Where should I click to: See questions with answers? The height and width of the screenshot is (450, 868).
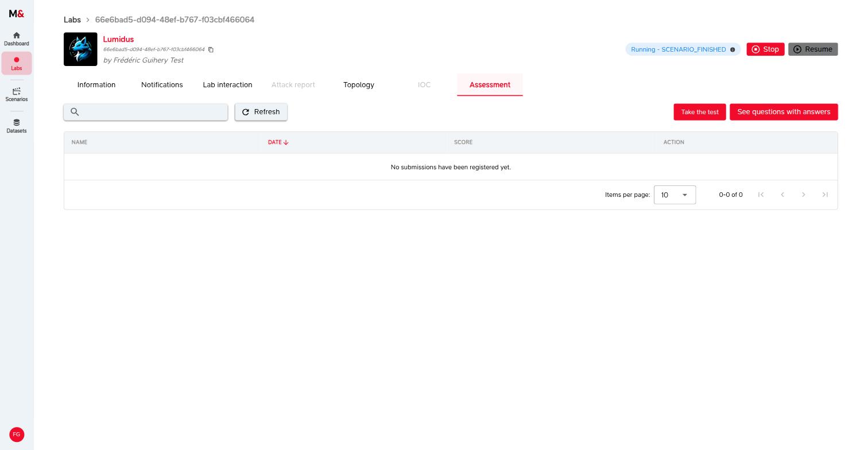784,112
